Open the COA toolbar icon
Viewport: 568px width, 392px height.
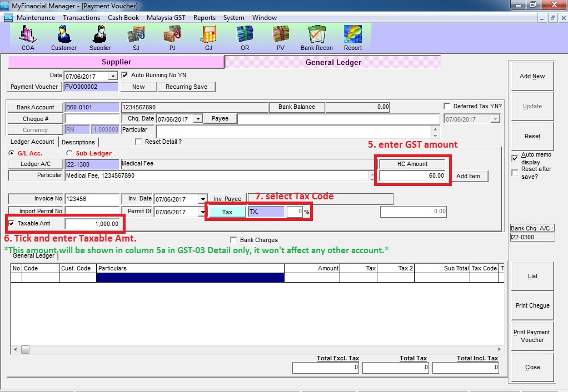(27, 37)
